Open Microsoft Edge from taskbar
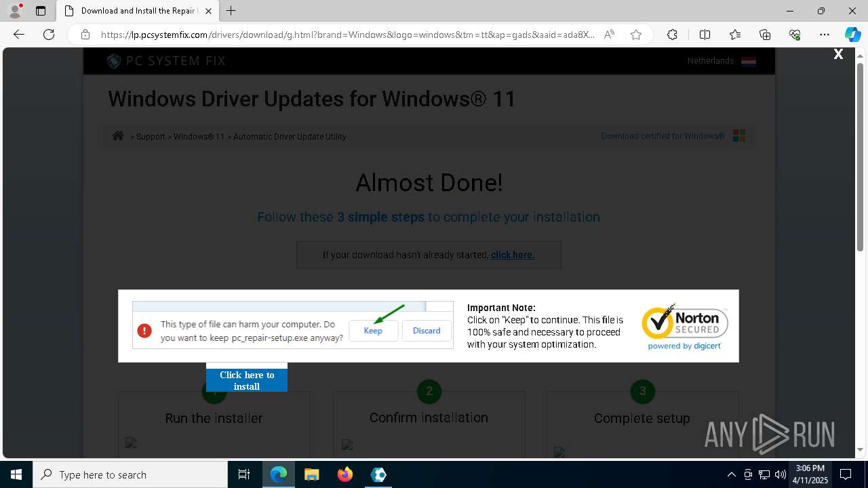 279,474
